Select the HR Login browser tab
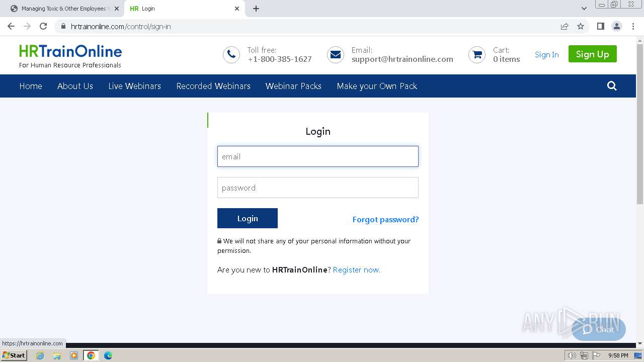Image resolution: width=644 pixels, height=362 pixels. [x=184, y=9]
